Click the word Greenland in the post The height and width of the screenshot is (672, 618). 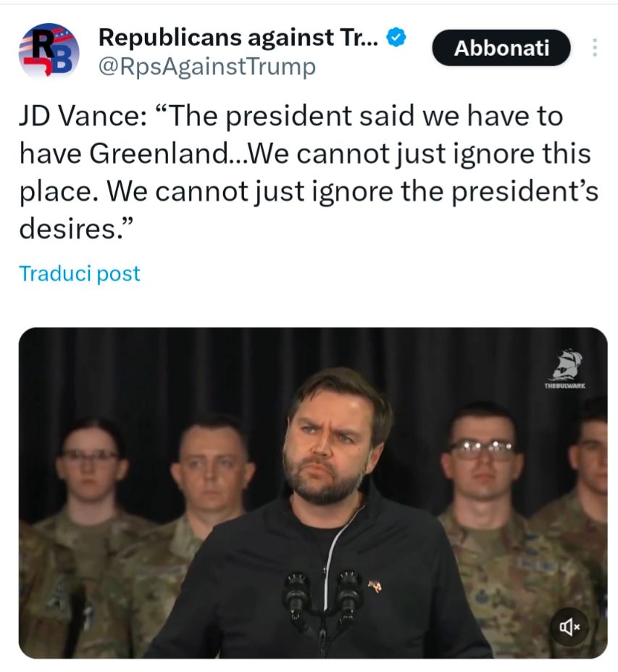point(159,154)
